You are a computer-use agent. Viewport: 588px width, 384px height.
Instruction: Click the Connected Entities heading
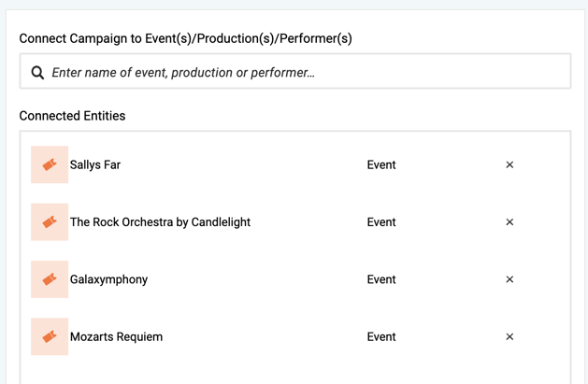[72, 116]
